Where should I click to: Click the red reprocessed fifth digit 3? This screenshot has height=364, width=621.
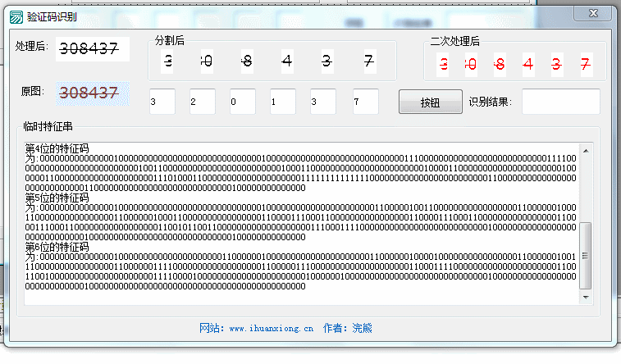(x=557, y=65)
